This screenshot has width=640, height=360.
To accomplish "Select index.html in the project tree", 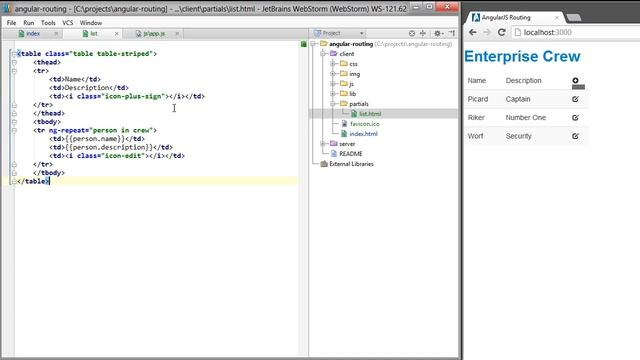I will 363,134.
